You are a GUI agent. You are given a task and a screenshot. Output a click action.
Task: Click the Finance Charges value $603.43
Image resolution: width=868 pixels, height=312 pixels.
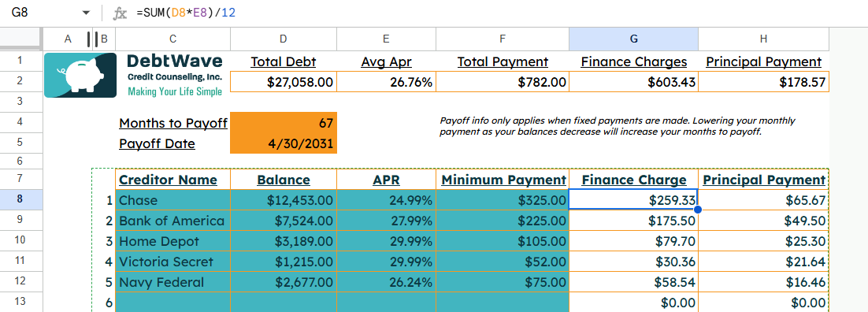[x=633, y=82]
